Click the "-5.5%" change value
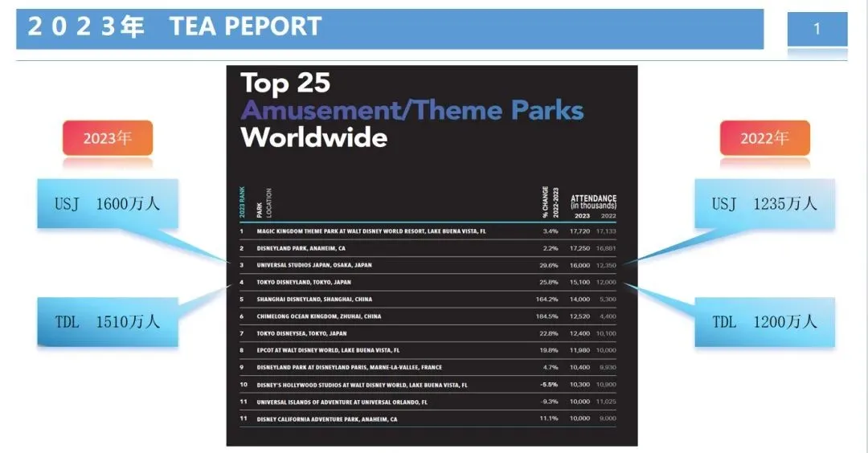The height and width of the screenshot is (453, 868). pos(549,385)
